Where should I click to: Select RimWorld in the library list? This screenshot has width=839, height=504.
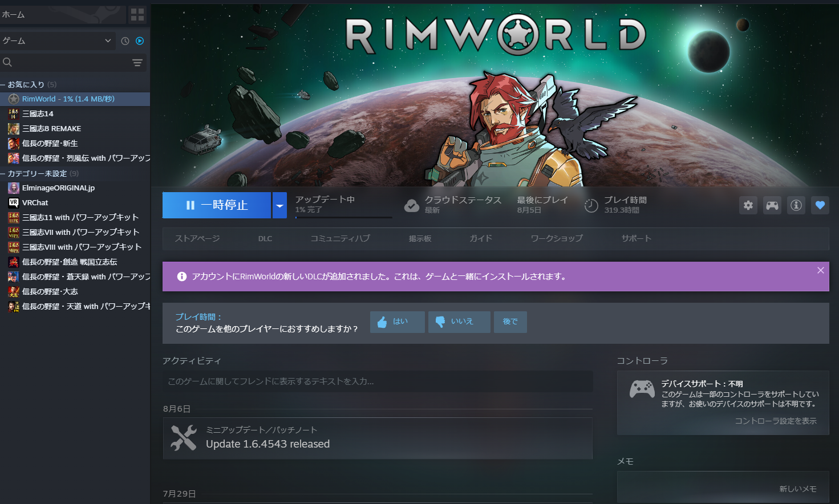pos(75,99)
